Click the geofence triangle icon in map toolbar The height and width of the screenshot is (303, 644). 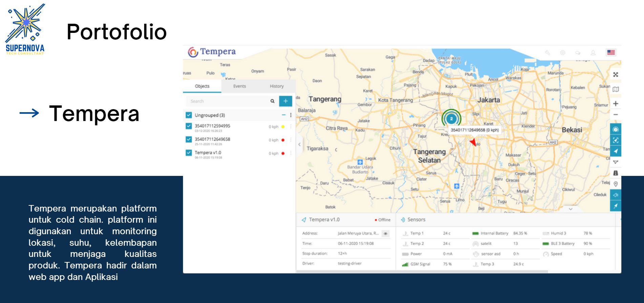tap(616, 162)
